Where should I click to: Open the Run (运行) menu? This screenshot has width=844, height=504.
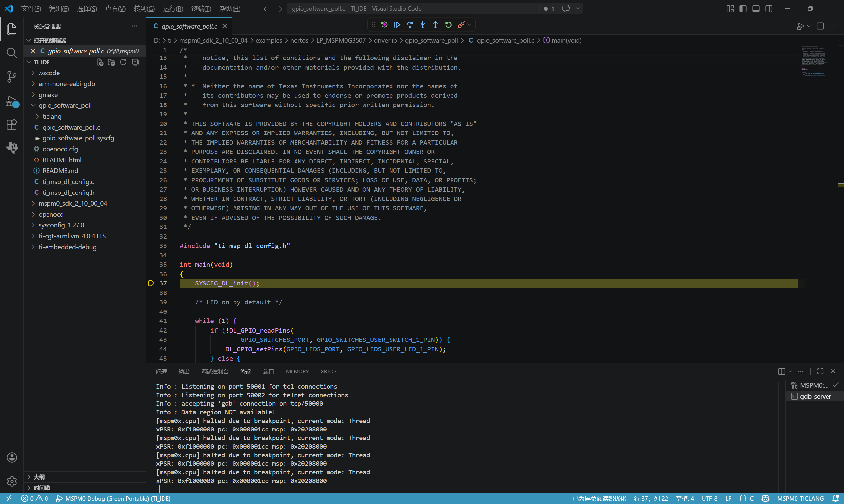pyautogui.click(x=173, y=9)
